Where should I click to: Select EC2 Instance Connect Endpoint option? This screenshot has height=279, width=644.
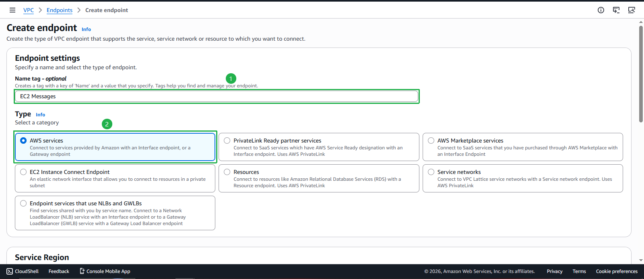pyautogui.click(x=23, y=172)
